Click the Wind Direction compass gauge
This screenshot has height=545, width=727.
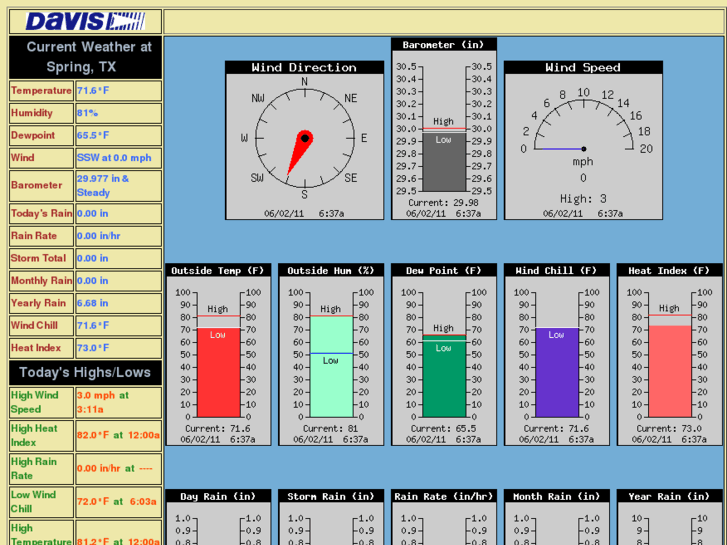tap(304, 140)
